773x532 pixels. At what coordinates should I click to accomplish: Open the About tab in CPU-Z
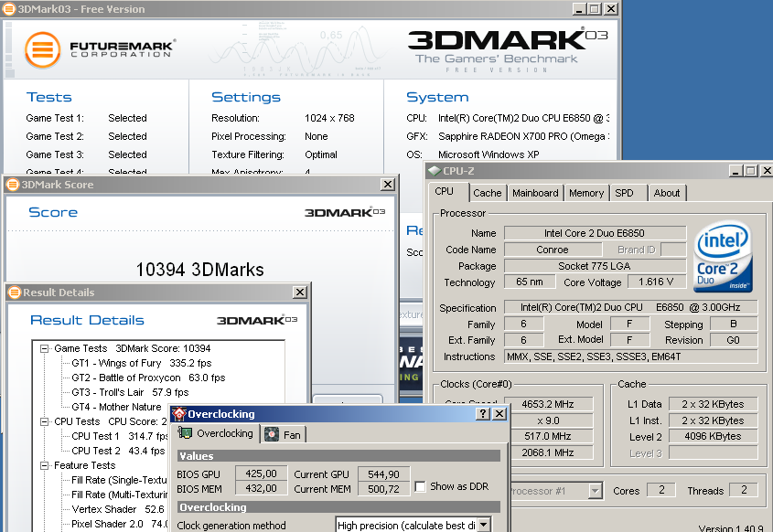(667, 193)
